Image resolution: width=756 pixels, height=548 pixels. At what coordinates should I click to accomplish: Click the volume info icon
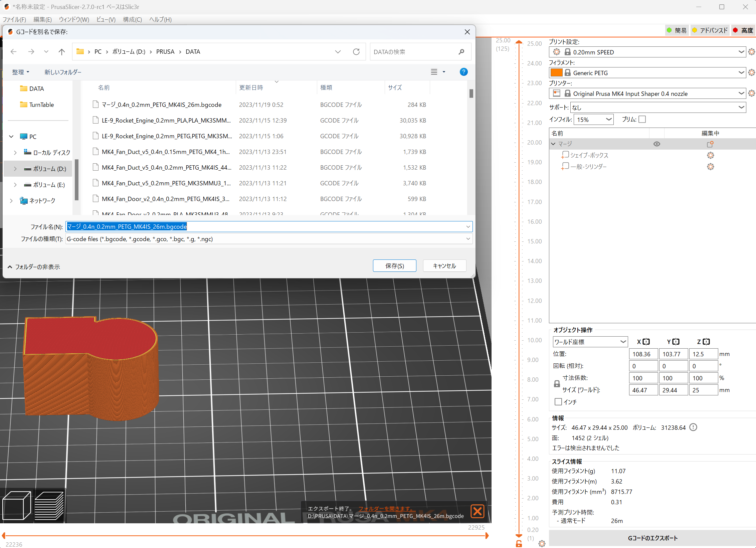click(693, 427)
